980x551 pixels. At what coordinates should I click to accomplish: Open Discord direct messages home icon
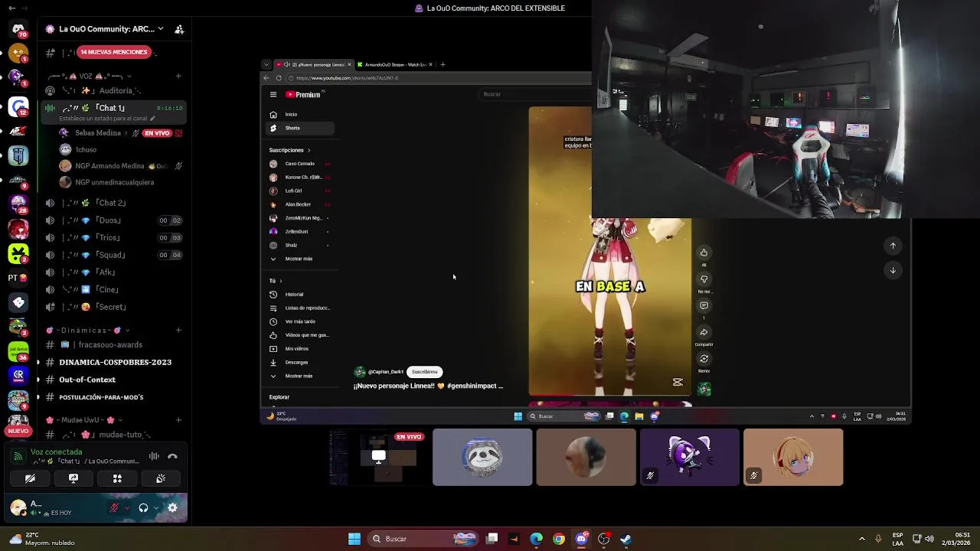tap(18, 29)
